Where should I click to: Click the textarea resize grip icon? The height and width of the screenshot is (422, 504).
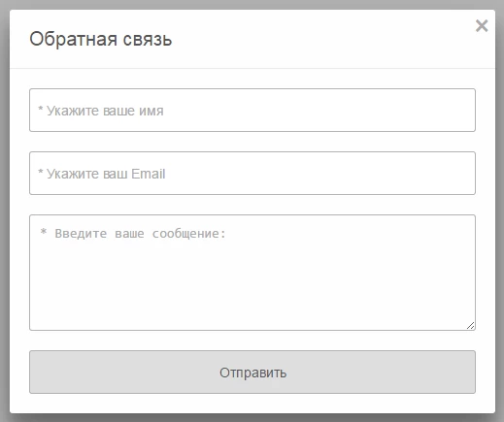point(471,326)
